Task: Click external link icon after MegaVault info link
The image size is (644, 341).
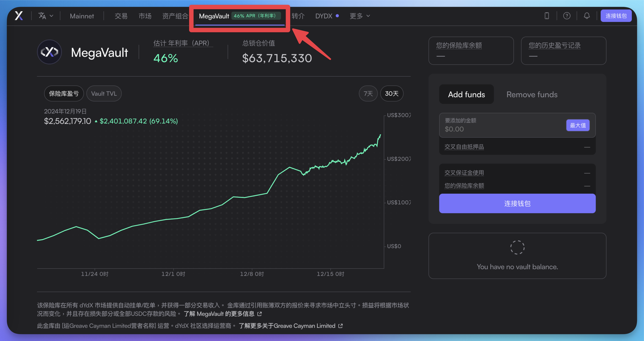Action: click(x=260, y=314)
